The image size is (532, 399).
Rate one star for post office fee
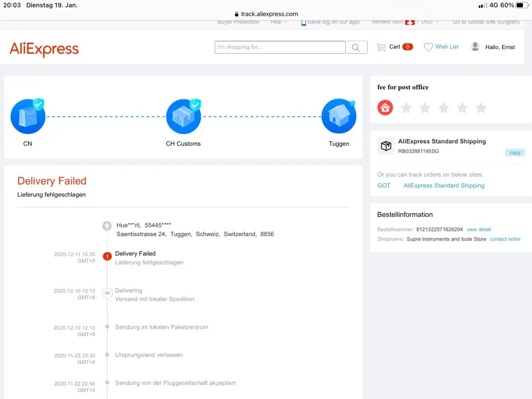[x=406, y=108]
